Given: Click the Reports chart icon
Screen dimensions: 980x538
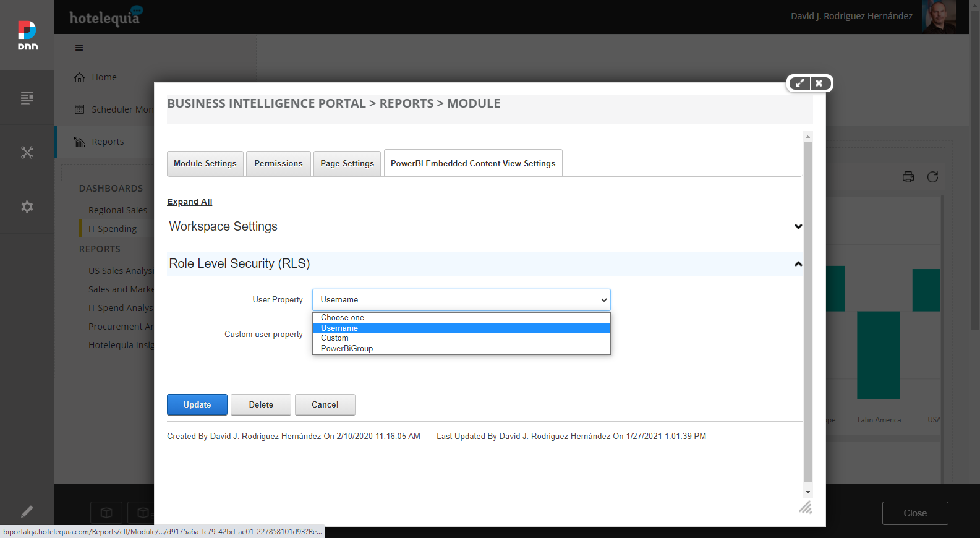Looking at the screenshot, I should click(x=80, y=142).
